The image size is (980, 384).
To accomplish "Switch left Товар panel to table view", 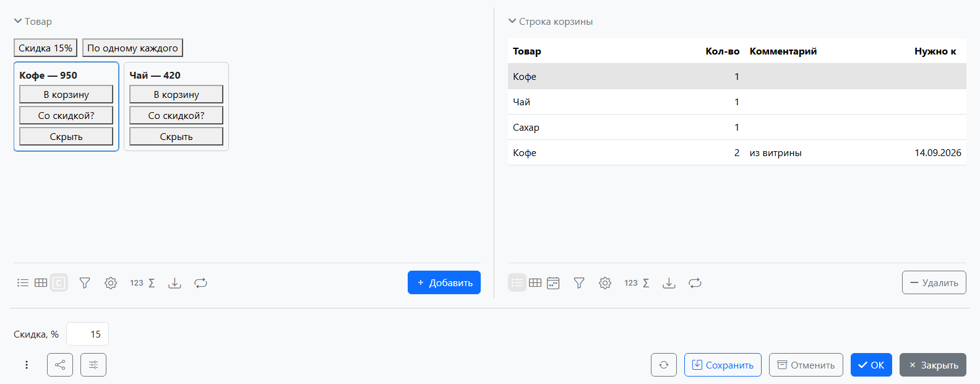I will pos(41,283).
